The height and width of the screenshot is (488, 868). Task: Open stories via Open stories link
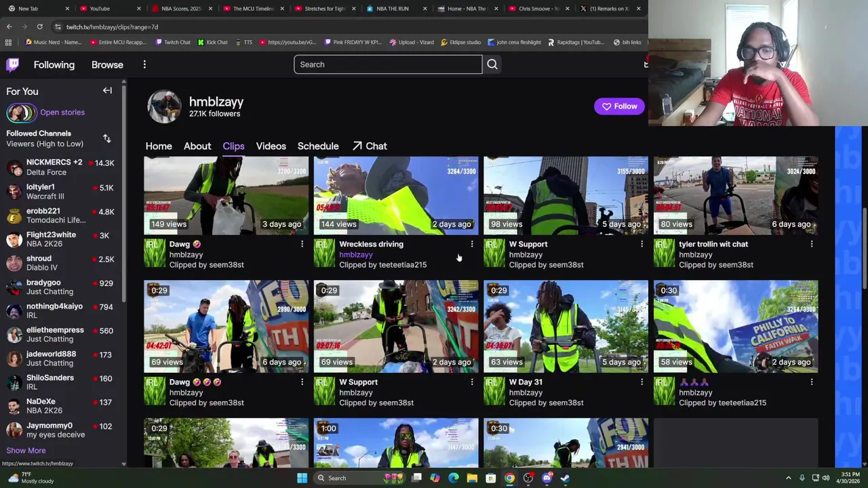pos(62,113)
